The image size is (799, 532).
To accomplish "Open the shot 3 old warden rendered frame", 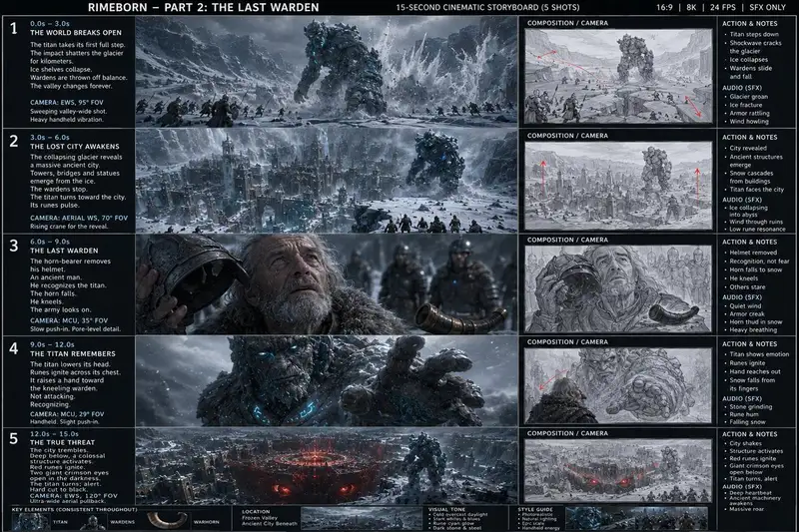I will [327, 284].
